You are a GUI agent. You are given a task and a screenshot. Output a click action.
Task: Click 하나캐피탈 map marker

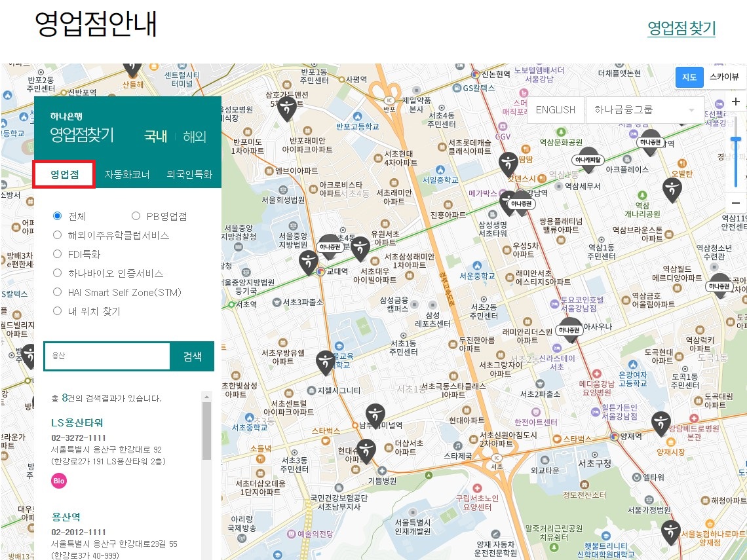coord(588,159)
